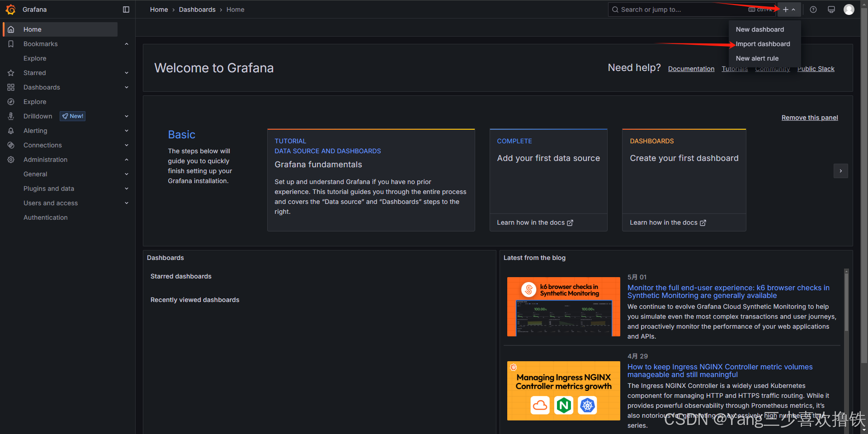This screenshot has height=434, width=868.
Task: Click the Administration gear icon
Action: tap(11, 160)
